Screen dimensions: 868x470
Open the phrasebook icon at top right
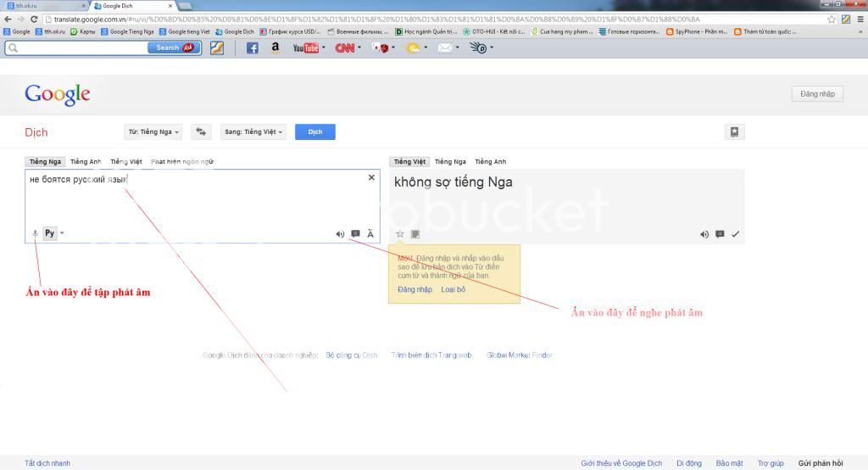point(734,131)
